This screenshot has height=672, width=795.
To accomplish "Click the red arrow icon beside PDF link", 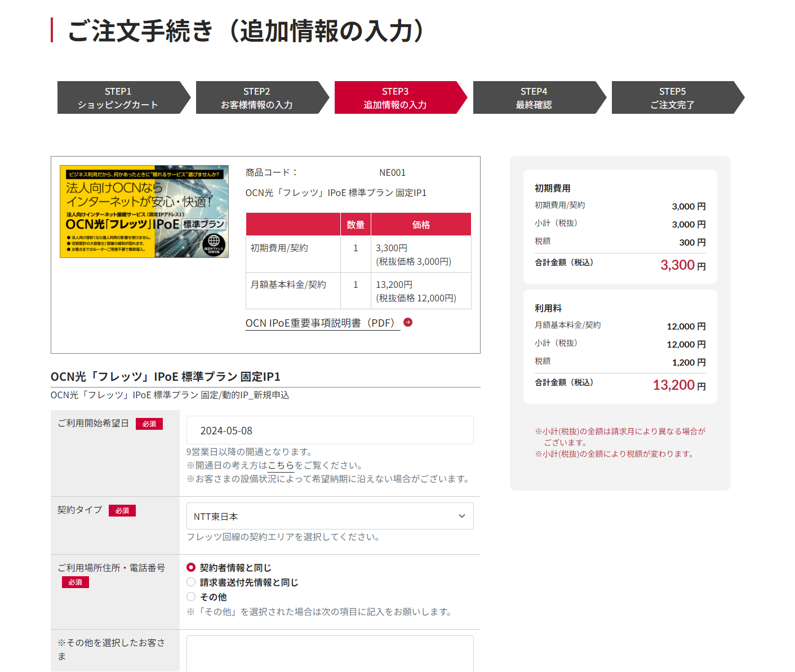I will coord(408,322).
